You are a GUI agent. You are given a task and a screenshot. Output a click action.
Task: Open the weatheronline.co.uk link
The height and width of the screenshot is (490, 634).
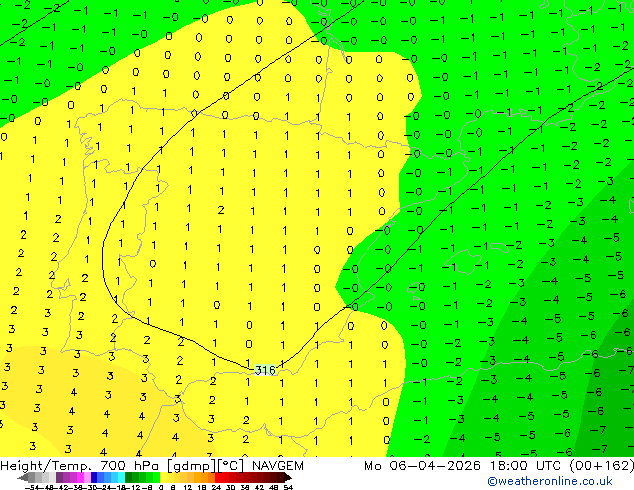[x=550, y=481]
